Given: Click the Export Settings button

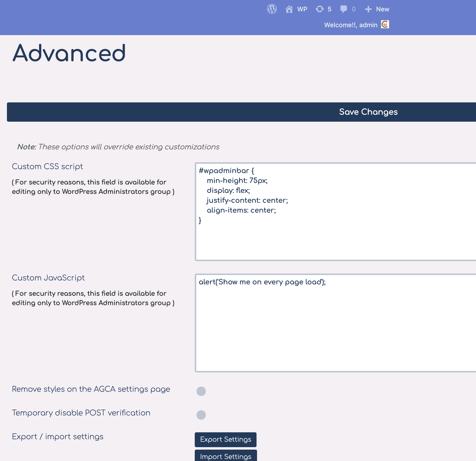Looking at the screenshot, I should 225,439.
